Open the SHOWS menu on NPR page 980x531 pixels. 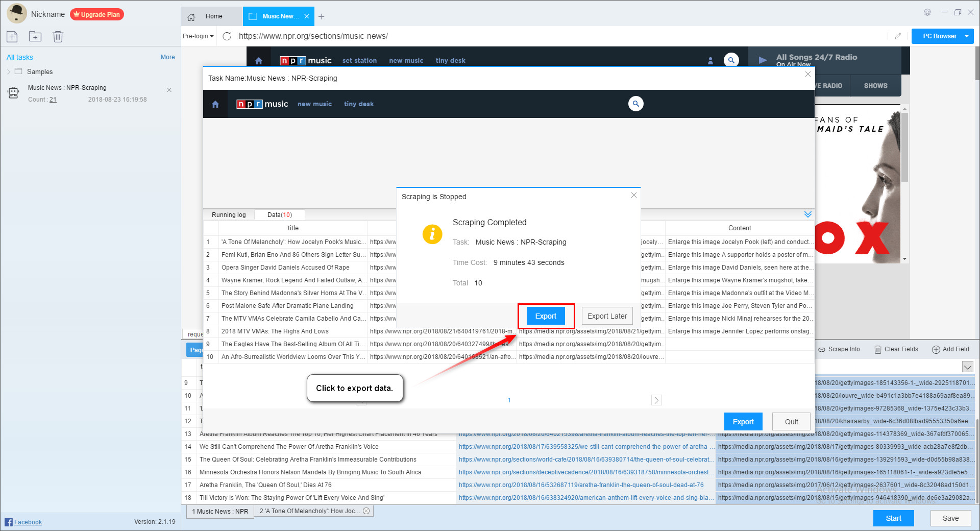pos(875,86)
